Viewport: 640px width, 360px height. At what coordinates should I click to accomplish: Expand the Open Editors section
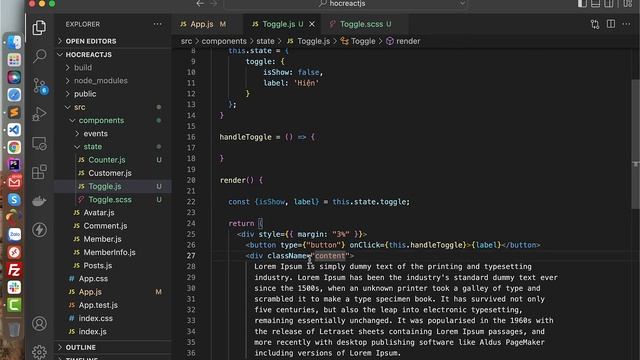point(113,41)
